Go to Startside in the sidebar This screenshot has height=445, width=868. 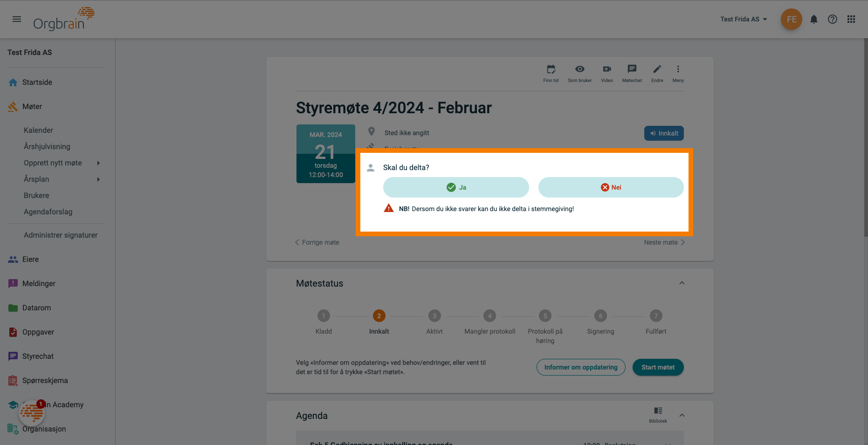click(37, 82)
